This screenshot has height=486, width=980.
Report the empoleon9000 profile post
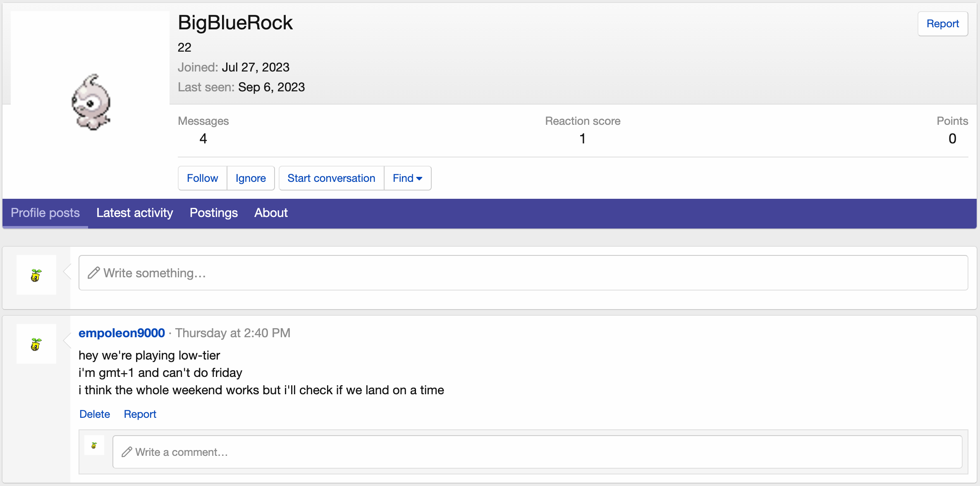[140, 414]
